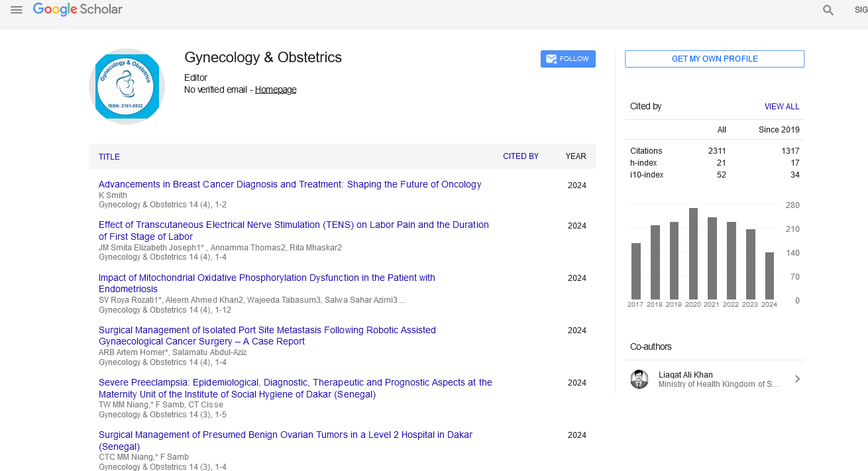Click Liaqat Ali Khan's avatar photo
The image size is (868, 471).
click(x=639, y=379)
